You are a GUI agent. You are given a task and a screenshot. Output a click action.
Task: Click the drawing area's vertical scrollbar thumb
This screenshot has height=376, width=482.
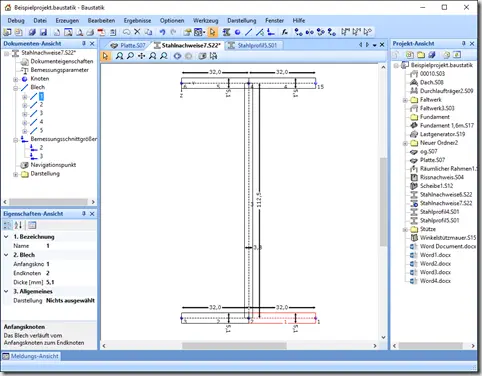tap(383, 201)
